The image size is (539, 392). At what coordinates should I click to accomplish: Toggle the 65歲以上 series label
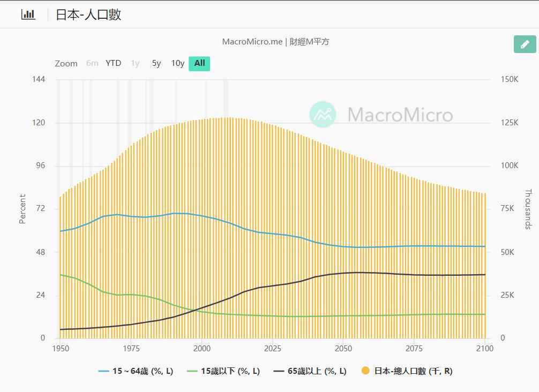(x=317, y=371)
